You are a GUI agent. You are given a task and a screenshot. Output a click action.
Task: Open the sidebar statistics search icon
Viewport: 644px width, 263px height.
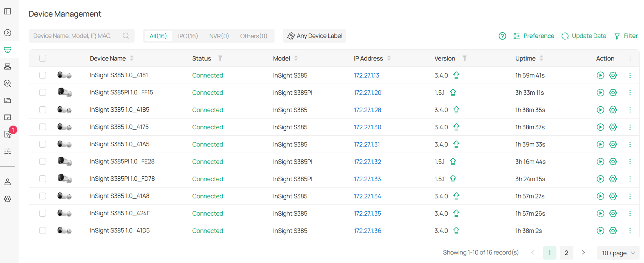pos(8,83)
